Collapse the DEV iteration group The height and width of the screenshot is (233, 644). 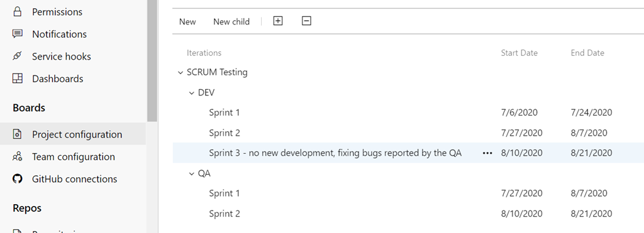point(191,93)
